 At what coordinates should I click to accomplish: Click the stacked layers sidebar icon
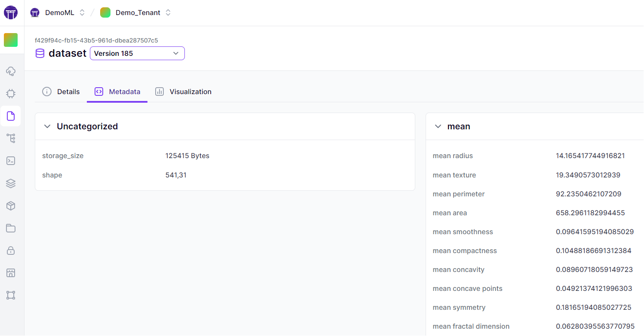click(11, 183)
